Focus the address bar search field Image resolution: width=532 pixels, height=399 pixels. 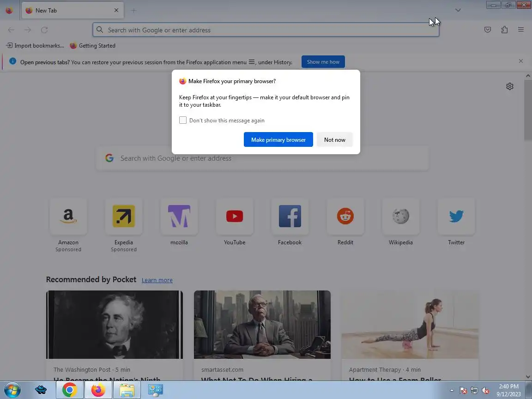pyautogui.click(x=266, y=30)
